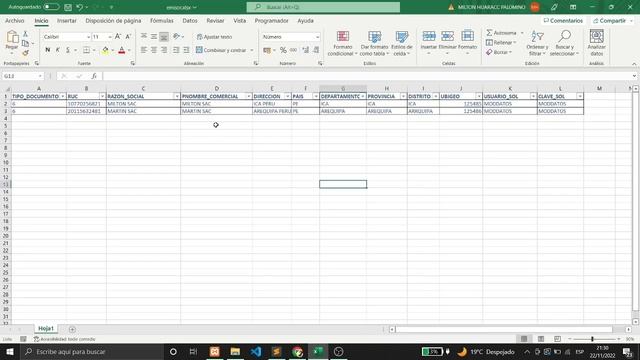640x360 pixels.
Task: Adjust the zoom slider
Action: [592, 339]
